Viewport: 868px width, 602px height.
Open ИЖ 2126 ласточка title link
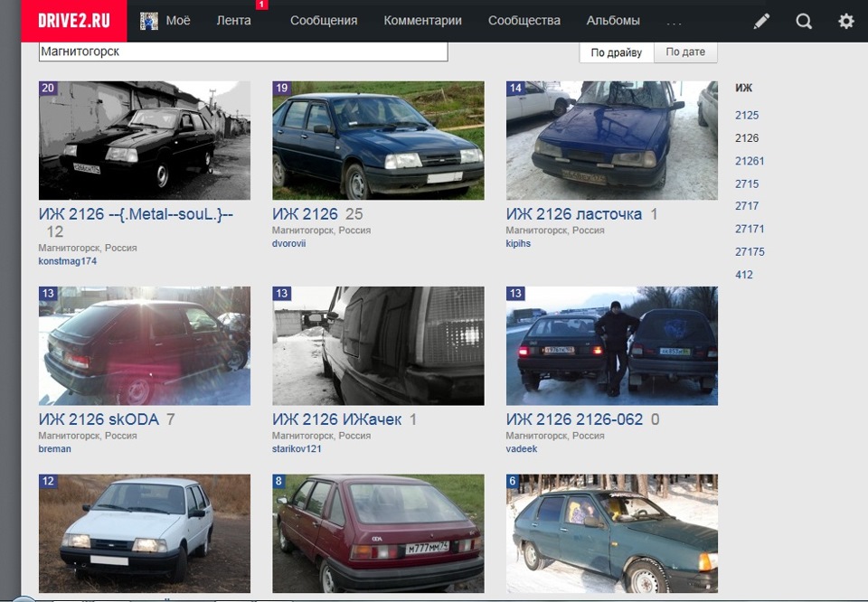click(x=574, y=214)
